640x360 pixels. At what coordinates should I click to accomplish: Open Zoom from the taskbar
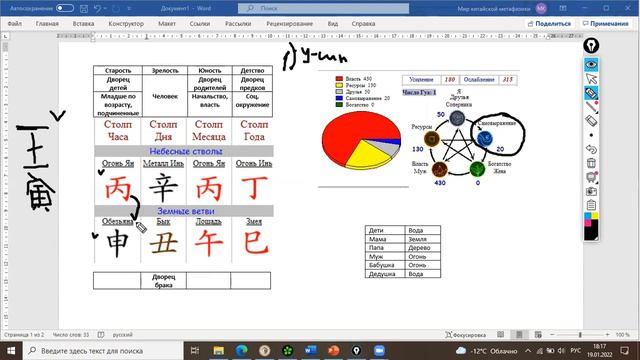pyautogui.click(x=379, y=351)
